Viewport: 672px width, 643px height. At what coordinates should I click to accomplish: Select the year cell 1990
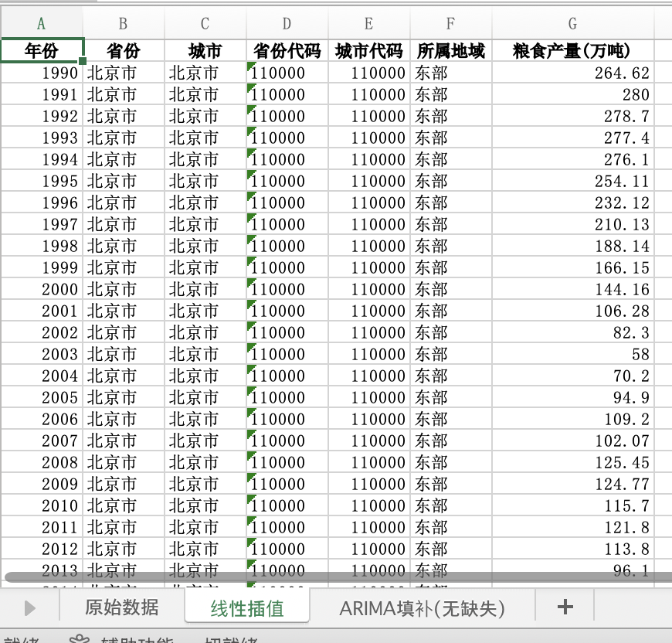42,73
